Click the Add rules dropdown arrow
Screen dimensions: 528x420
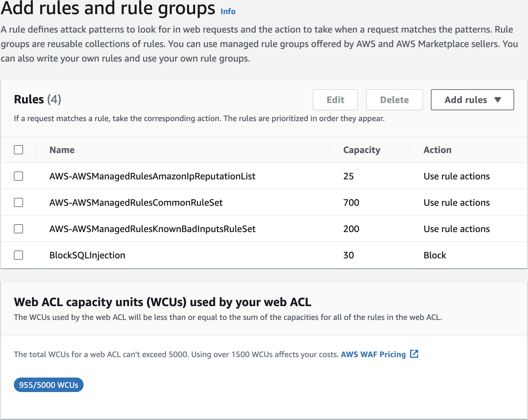(x=497, y=100)
